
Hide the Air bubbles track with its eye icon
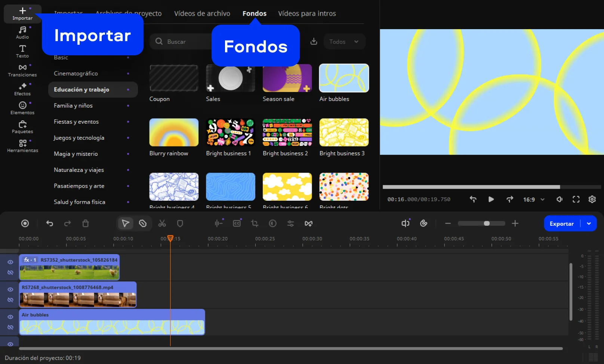tap(10, 317)
